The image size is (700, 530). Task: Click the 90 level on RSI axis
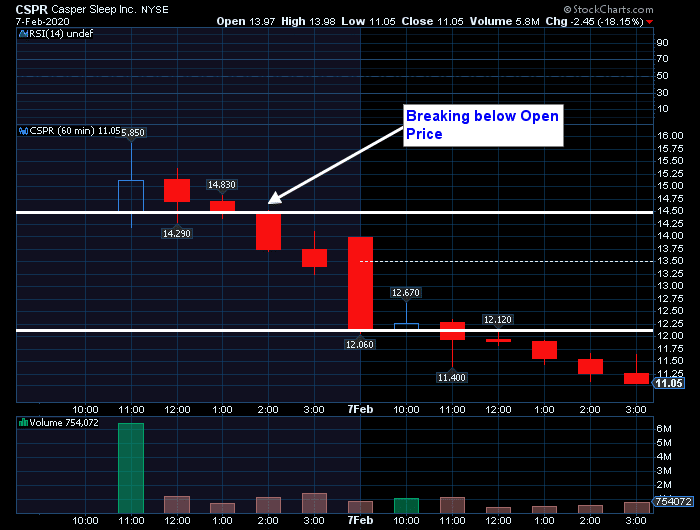pyautogui.click(x=662, y=42)
